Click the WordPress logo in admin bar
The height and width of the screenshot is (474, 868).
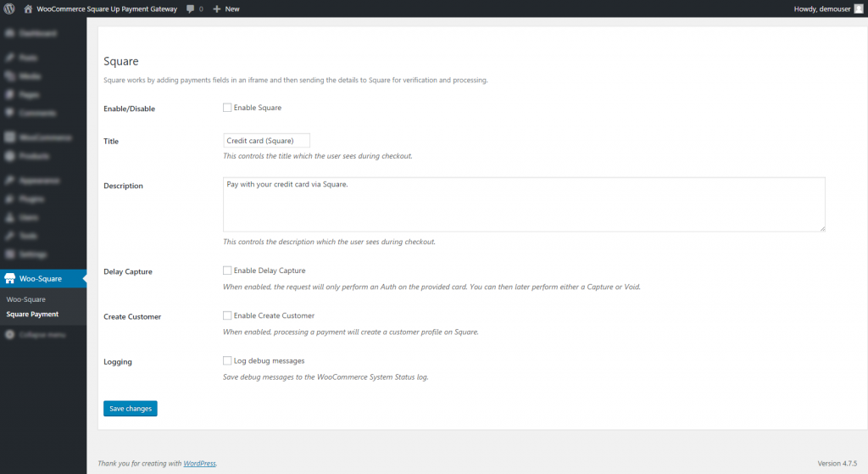click(8, 8)
